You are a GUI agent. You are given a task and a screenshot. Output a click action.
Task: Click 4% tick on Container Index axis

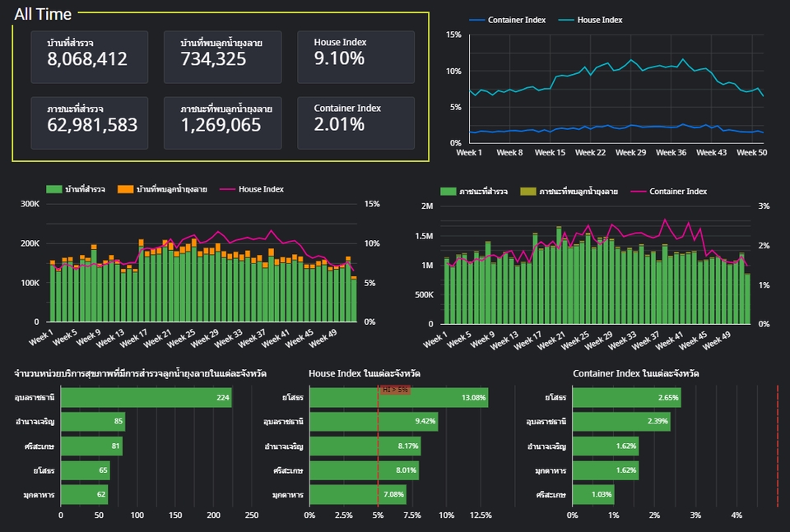(737, 516)
